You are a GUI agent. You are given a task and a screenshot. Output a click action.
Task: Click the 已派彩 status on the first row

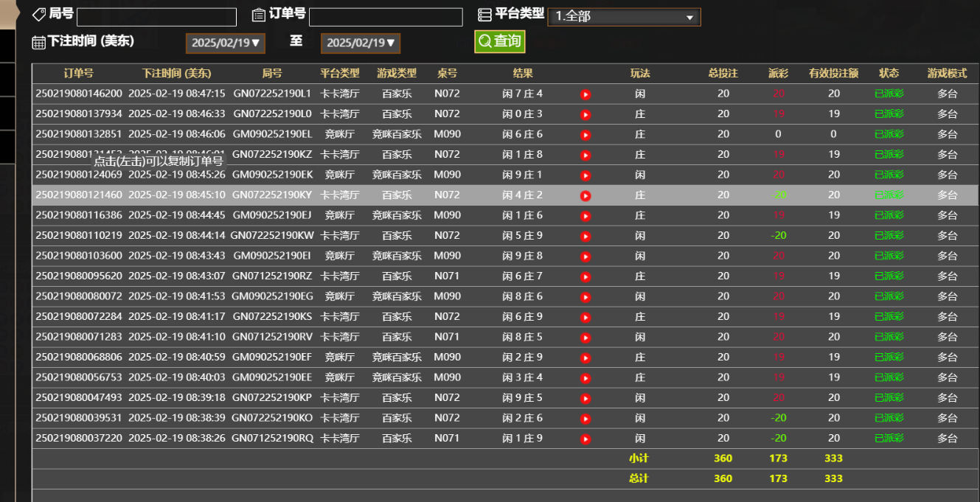point(889,94)
